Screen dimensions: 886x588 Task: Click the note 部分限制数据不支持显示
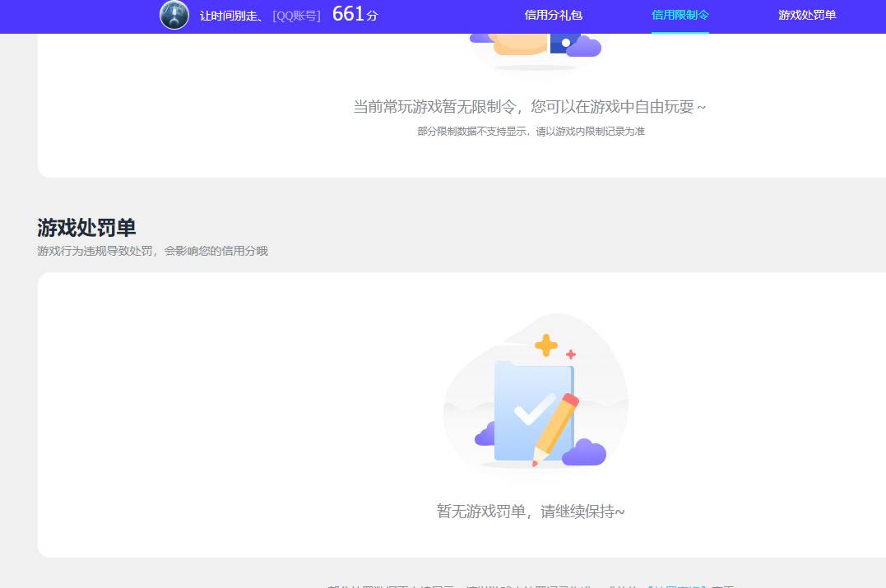tap(531, 131)
